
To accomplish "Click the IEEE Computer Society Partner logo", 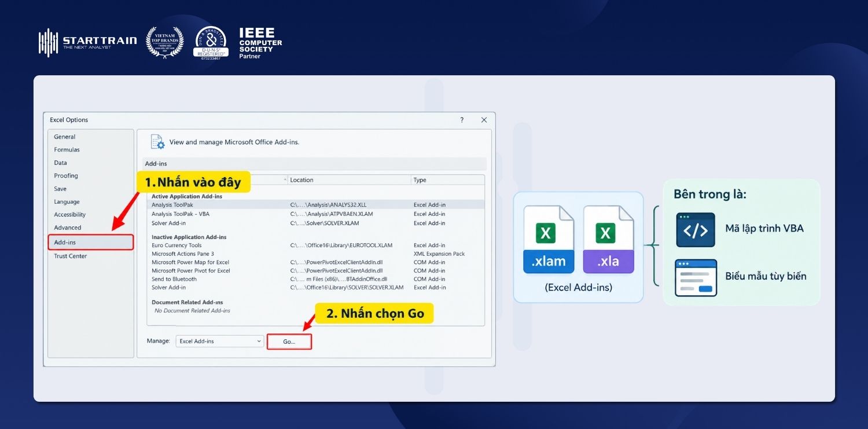I will coord(260,43).
